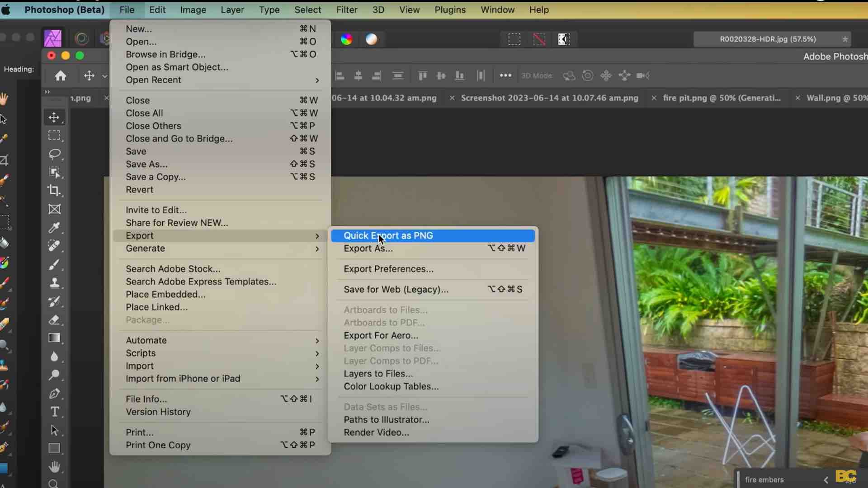The height and width of the screenshot is (488, 868).
Task: Select the Gradient tool
Action: (x=54, y=338)
